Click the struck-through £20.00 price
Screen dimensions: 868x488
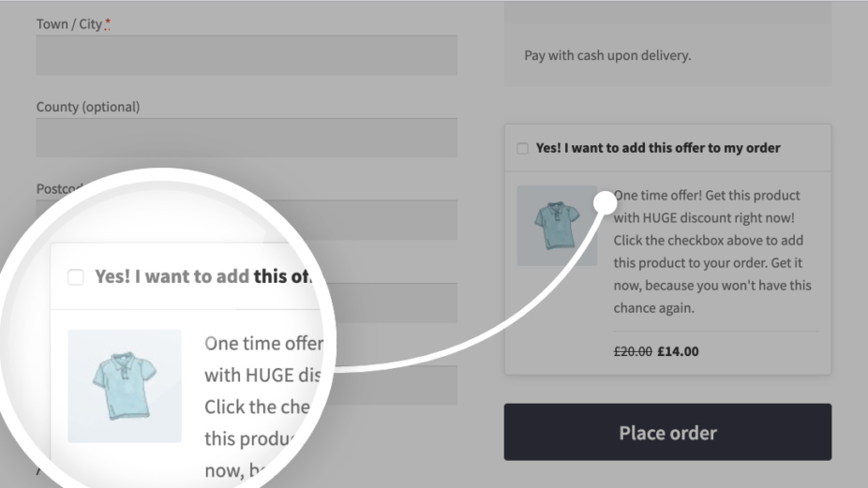[x=633, y=351]
